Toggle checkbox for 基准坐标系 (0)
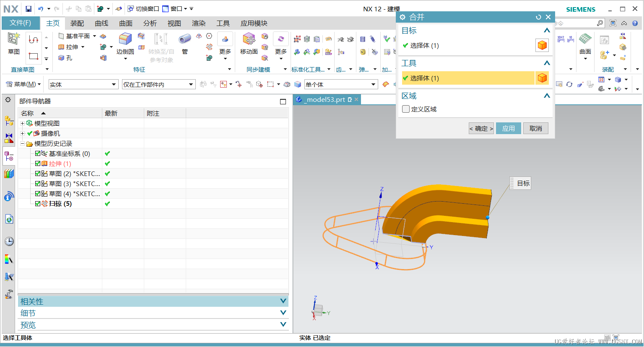Image resolution: width=644 pixels, height=347 pixels. point(38,154)
